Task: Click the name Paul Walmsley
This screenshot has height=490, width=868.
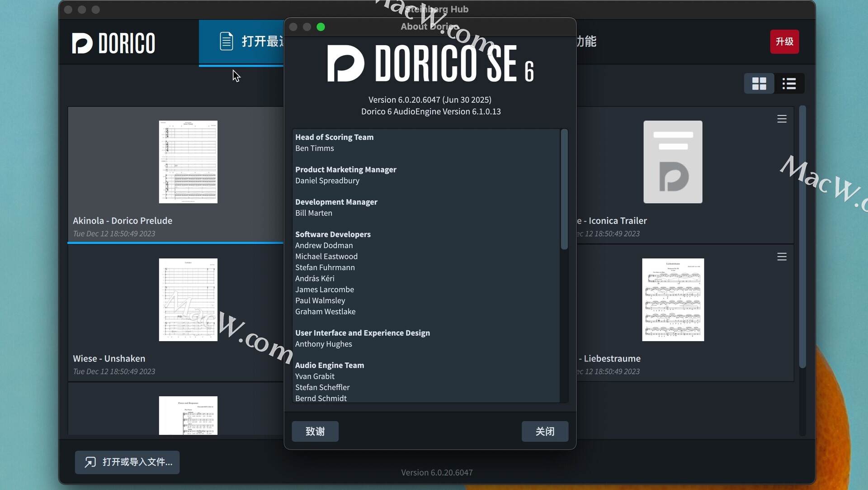Action: point(320,300)
